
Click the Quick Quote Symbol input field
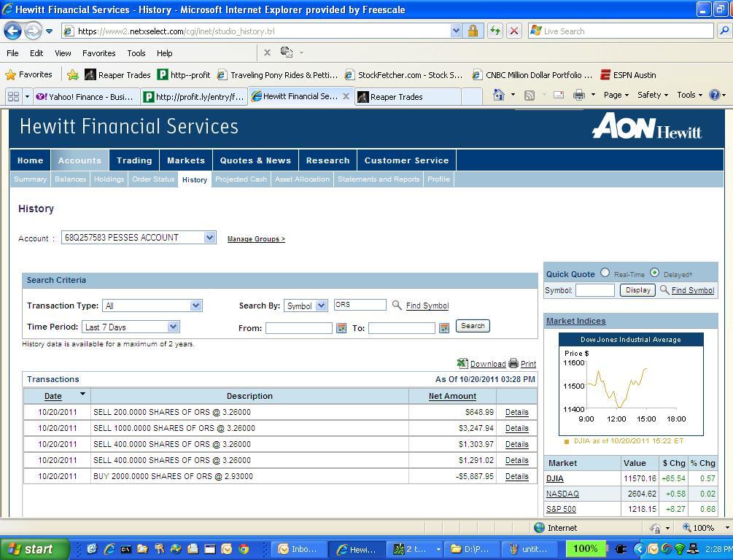[594, 290]
